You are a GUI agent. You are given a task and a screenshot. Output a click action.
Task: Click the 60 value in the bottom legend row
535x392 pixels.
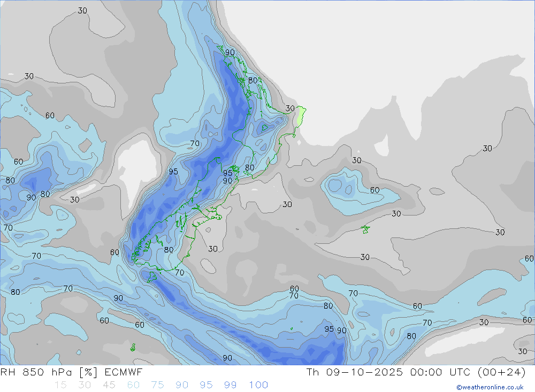pos(133,385)
